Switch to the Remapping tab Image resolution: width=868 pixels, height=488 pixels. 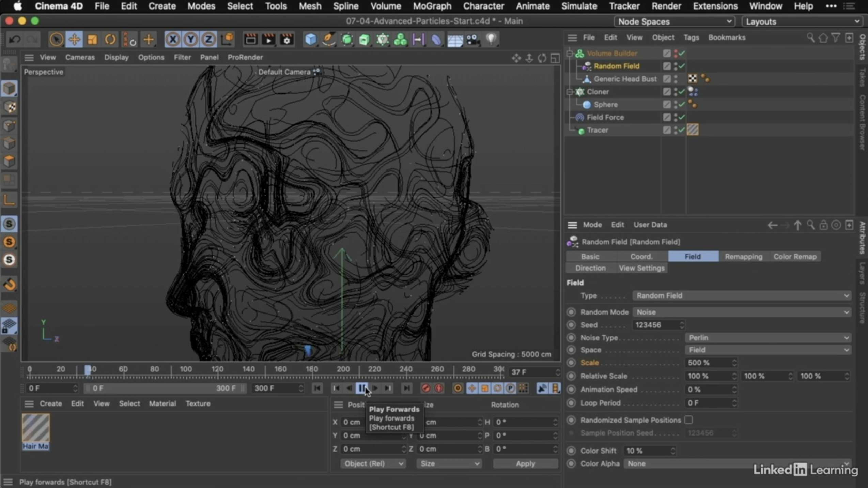pyautogui.click(x=743, y=256)
